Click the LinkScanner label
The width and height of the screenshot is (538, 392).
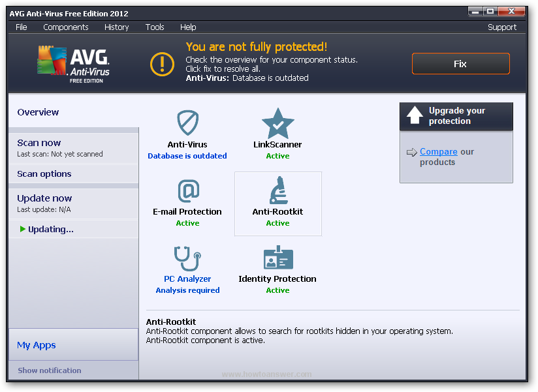(277, 145)
